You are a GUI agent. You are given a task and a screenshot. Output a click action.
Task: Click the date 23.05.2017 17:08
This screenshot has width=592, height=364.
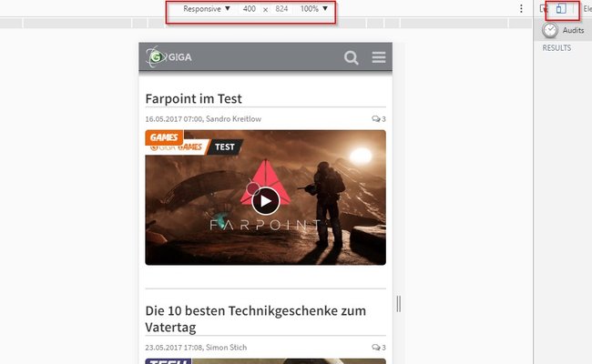[174, 348]
